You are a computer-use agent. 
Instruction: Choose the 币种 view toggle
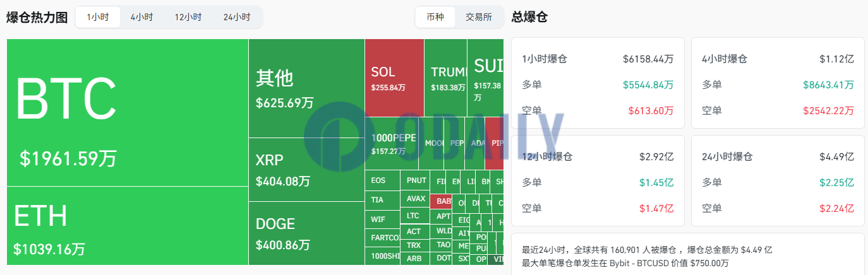(435, 17)
